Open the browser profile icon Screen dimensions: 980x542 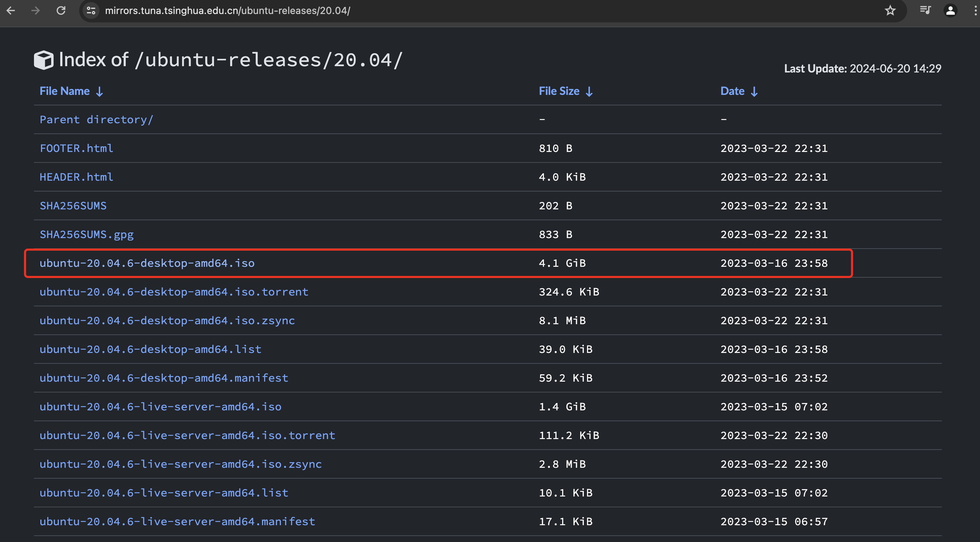click(950, 11)
